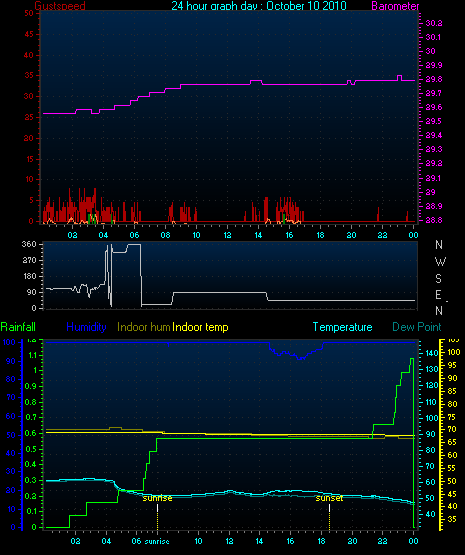Select the yellow 'Indoor temp' legend label
This screenshot has height=555, width=465.
tap(200, 327)
